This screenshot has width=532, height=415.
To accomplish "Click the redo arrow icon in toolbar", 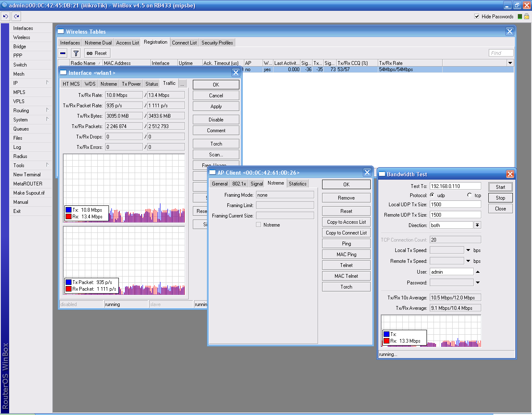I will [x=16, y=17].
